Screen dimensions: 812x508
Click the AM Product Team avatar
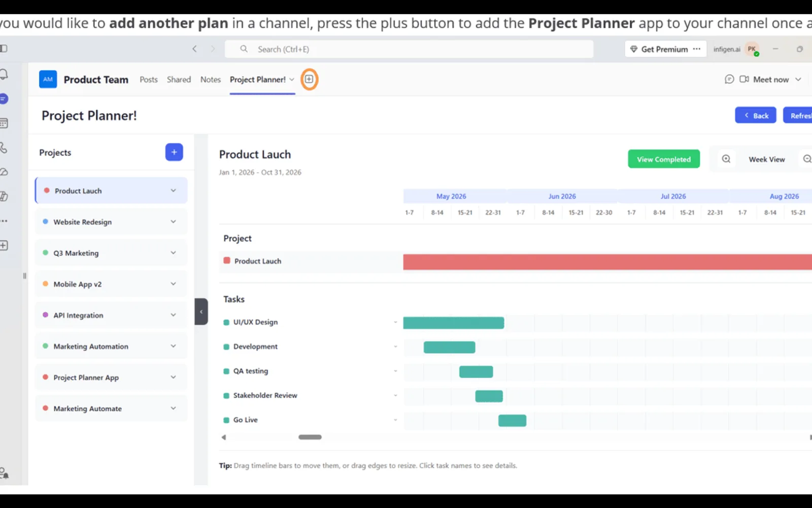[x=48, y=79]
